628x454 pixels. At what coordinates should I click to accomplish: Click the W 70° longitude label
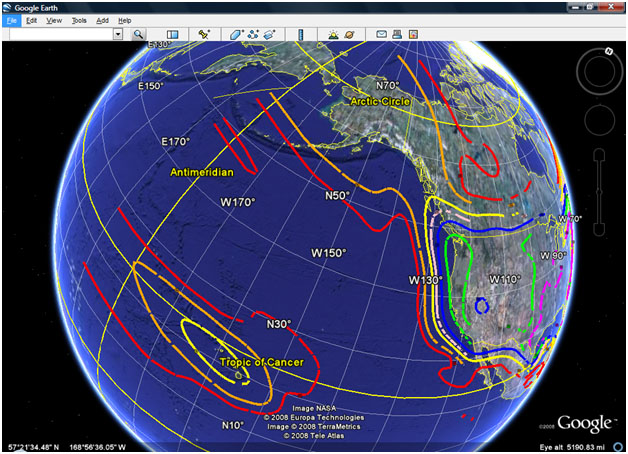(x=570, y=219)
